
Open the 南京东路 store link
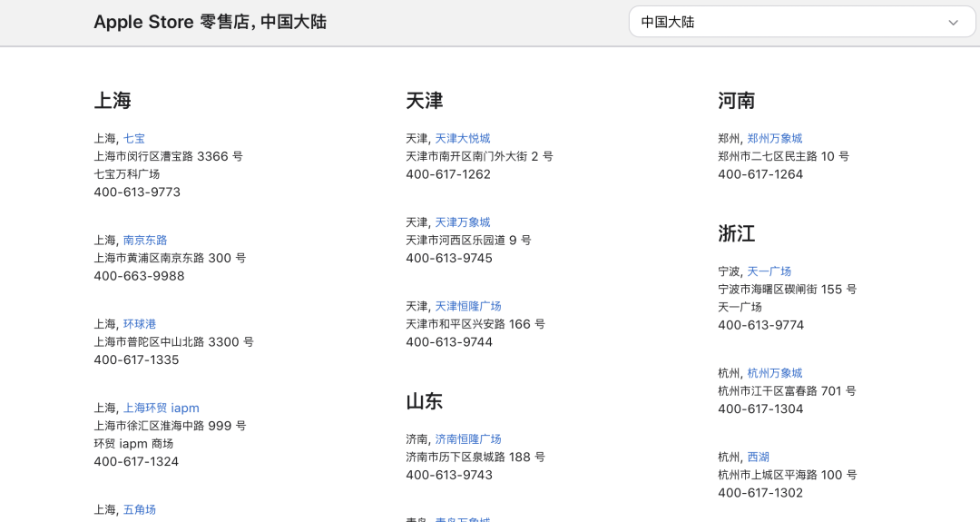[x=145, y=240]
